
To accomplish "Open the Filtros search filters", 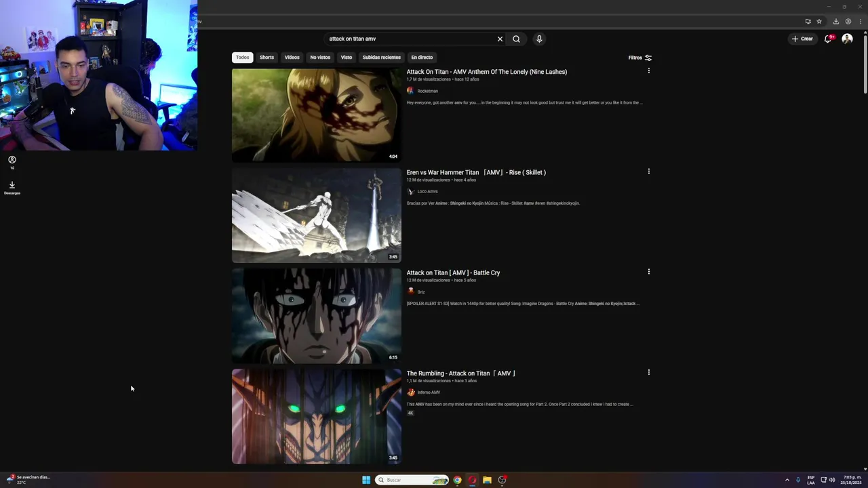I will (x=640, y=58).
